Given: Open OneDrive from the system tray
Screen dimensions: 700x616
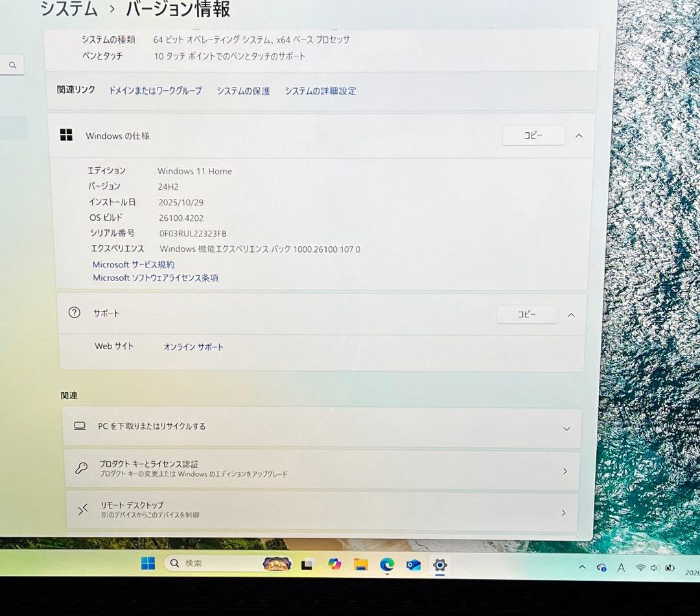Looking at the screenshot, I should (x=601, y=567).
